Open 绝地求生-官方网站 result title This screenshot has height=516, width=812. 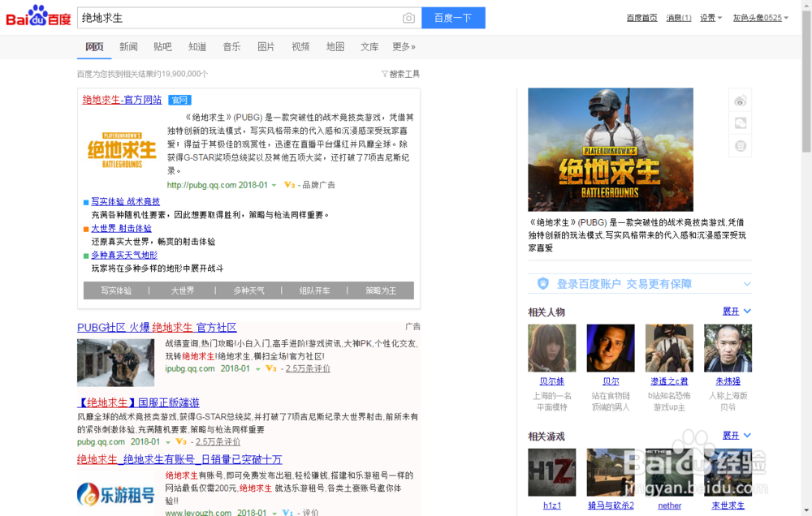point(123,99)
